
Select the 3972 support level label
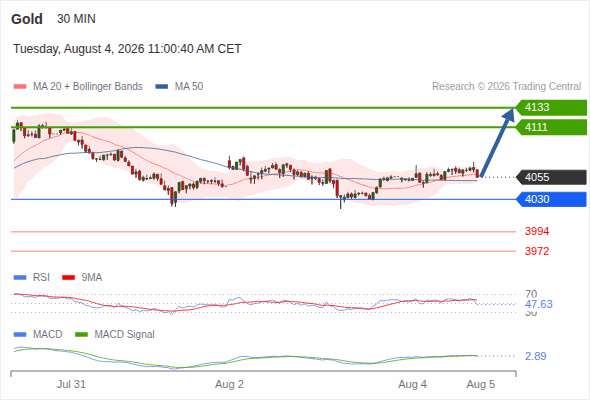[537, 251]
